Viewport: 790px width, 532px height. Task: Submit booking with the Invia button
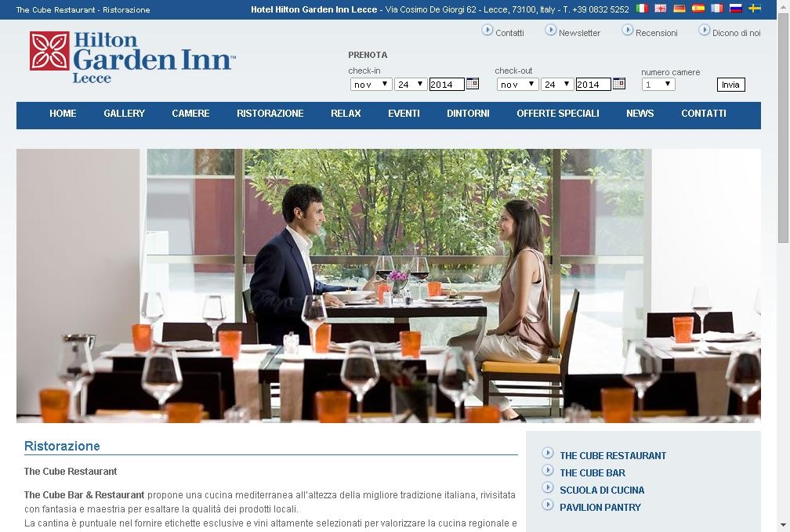(x=730, y=85)
